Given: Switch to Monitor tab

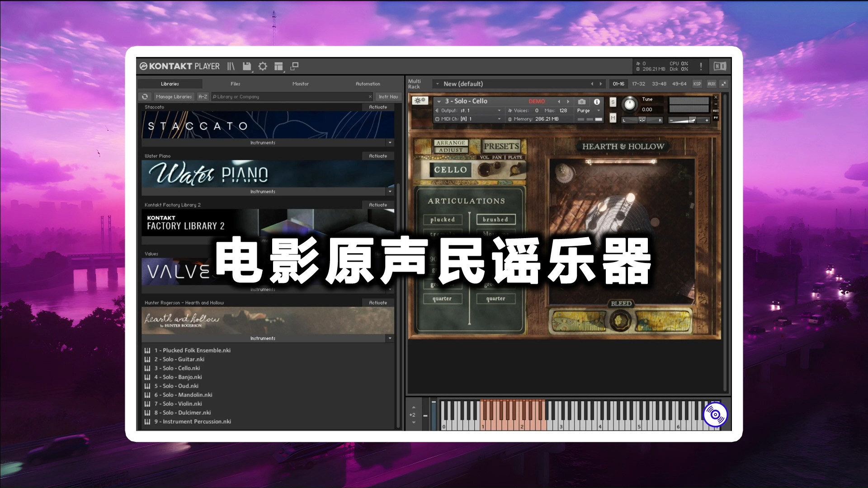Looking at the screenshot, I should (x=301, y=84).
